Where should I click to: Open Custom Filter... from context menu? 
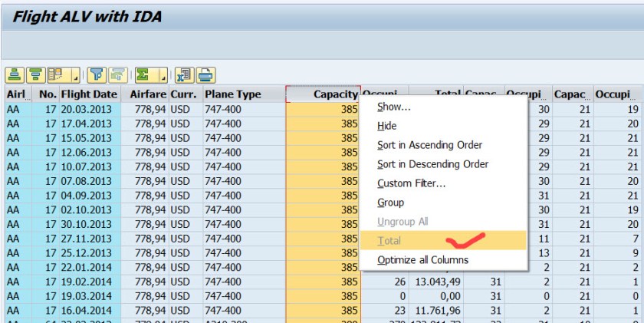tap(411, 183)
